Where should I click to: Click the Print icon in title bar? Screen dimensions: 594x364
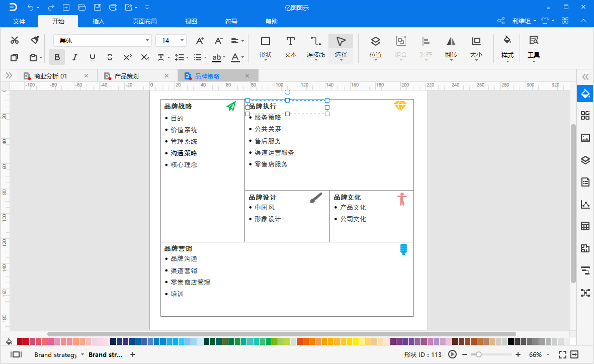(113, 7)
